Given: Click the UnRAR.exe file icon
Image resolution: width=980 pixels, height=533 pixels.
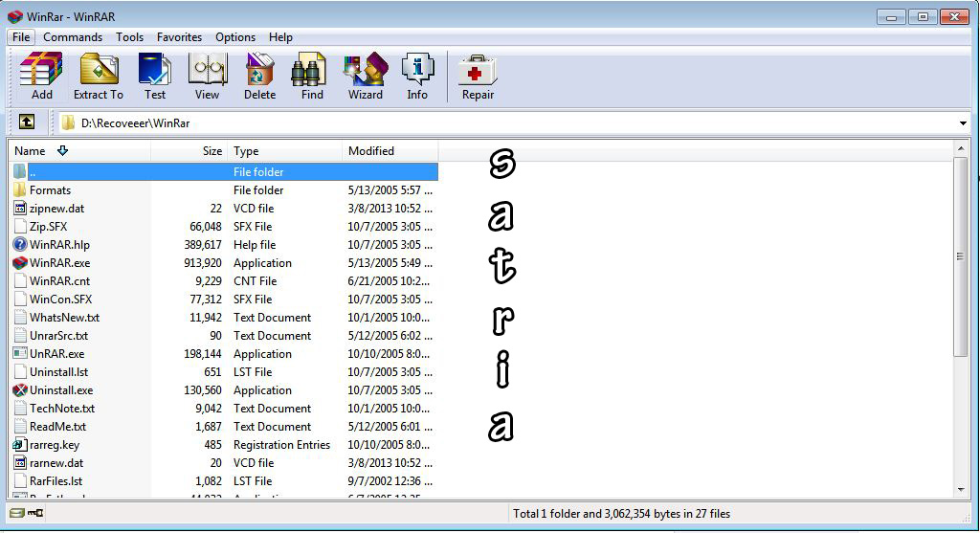Looking at the screenshot, I should pyautogui.click(x=20, y=353).
